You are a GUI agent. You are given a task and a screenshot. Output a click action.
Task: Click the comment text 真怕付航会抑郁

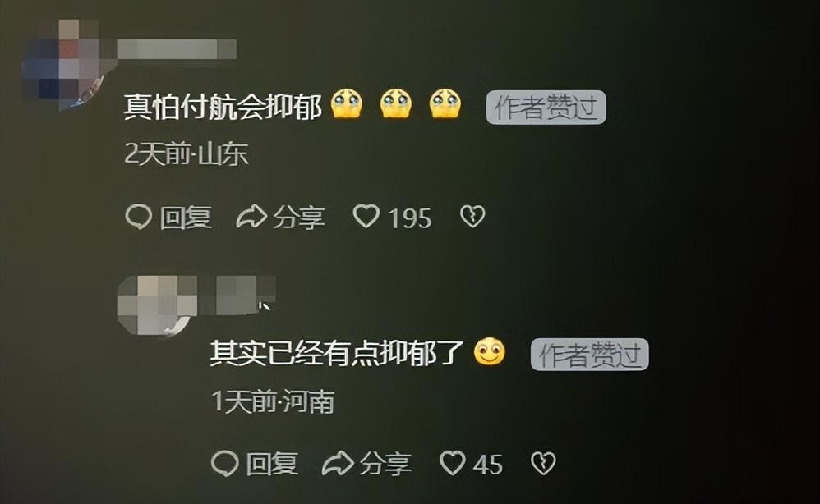click(223, 107)
